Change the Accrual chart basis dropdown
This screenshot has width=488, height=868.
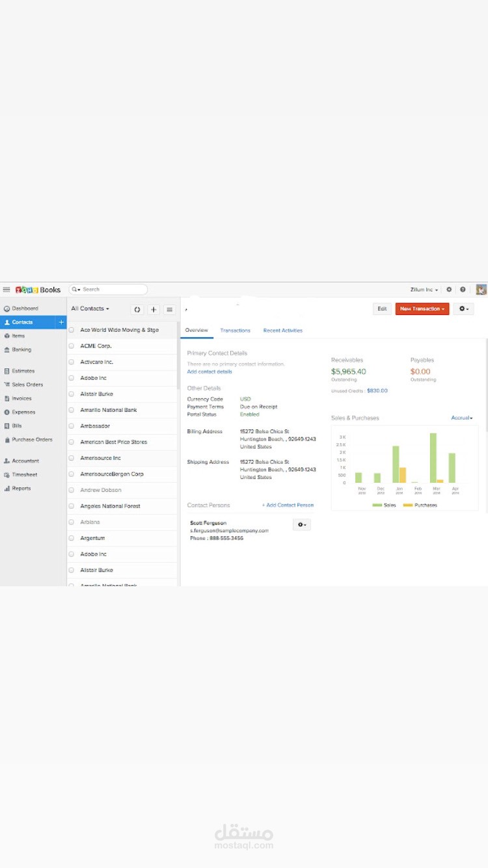point(462,418)
